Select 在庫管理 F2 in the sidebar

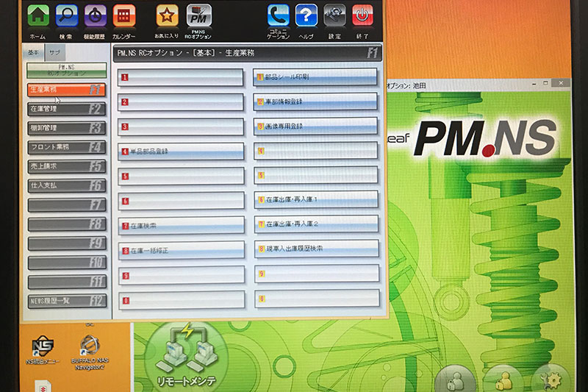coord(66,109)
